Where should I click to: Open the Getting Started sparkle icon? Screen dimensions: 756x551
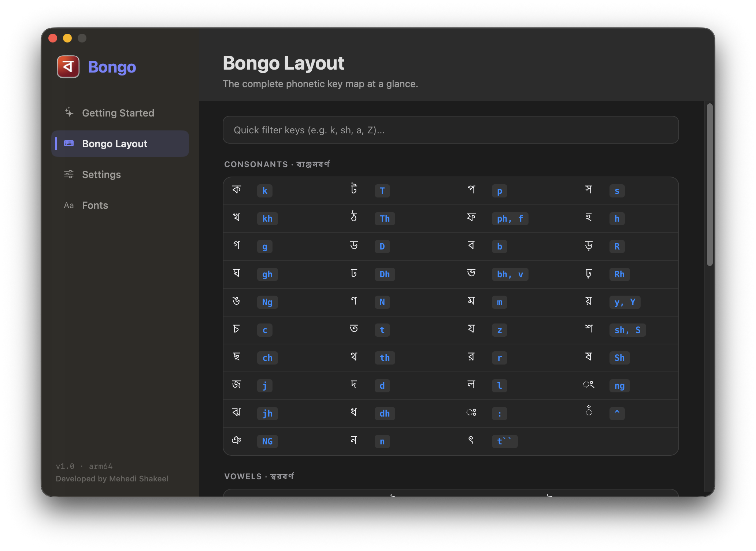69,112
